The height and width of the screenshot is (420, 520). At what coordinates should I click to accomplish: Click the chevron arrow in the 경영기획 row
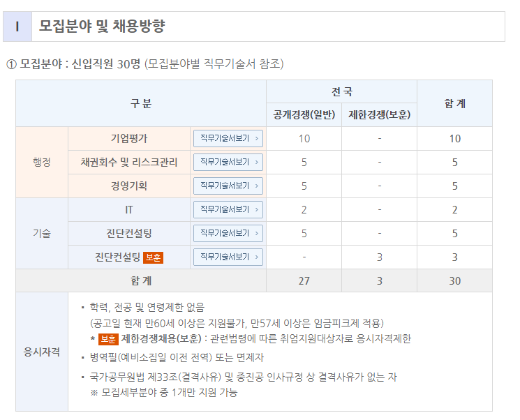click(257, 186)
